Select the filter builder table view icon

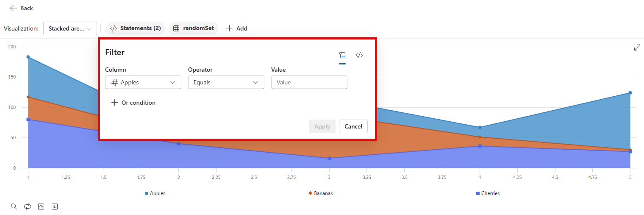click(342, 55)
